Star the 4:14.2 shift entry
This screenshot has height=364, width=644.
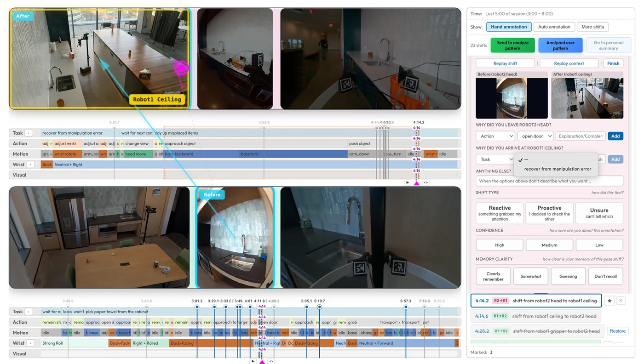click(609, 301)
